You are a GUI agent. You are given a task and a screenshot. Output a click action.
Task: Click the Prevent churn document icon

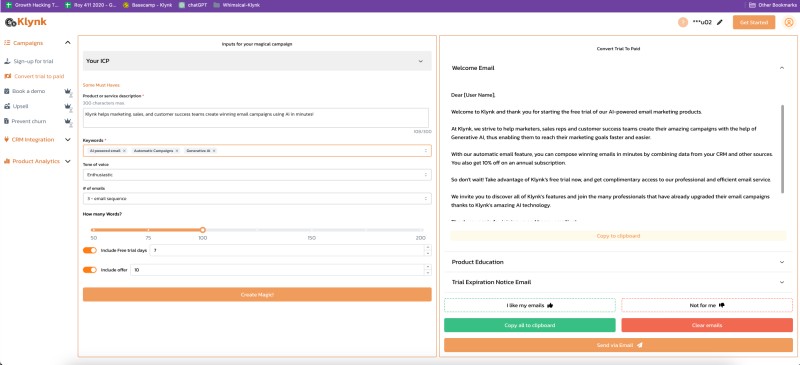pyautogui.click(x=7, y=121)
